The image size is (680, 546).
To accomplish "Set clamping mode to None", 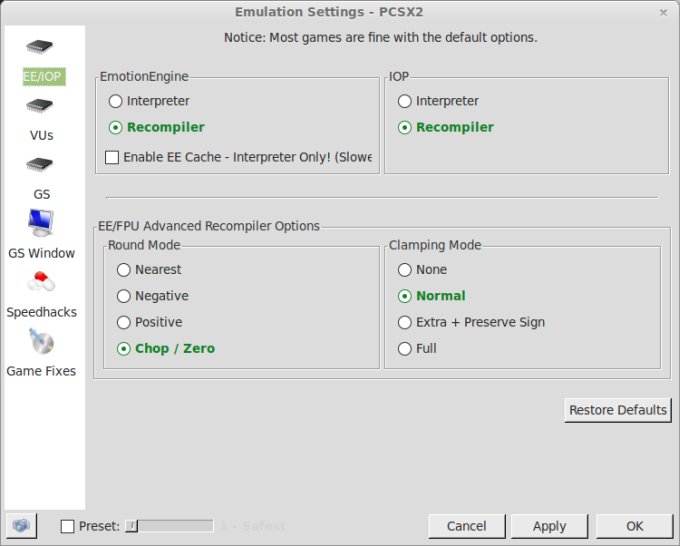I will pyautogui.click(x=405, y=270).
